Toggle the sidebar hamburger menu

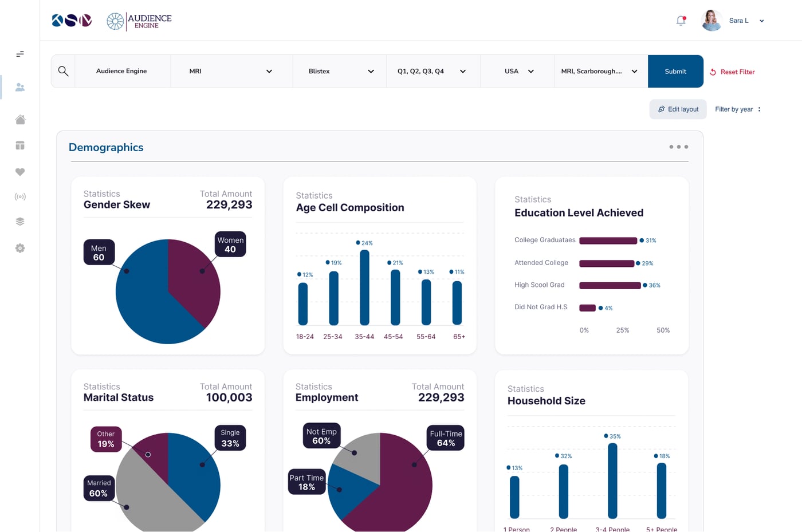[20, 54]
